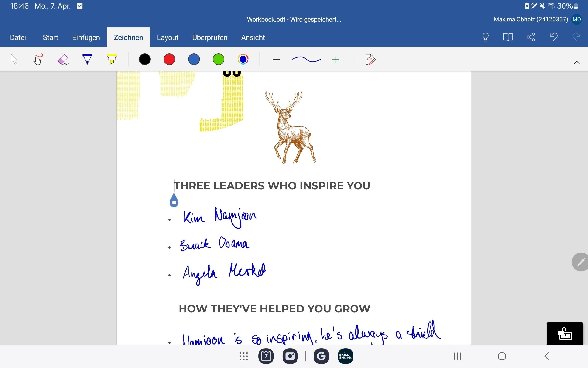Image resolution: width=588 pixels, height=368 pixels.
Task: Choose red ink color
Action: click(x=169, y=59)
